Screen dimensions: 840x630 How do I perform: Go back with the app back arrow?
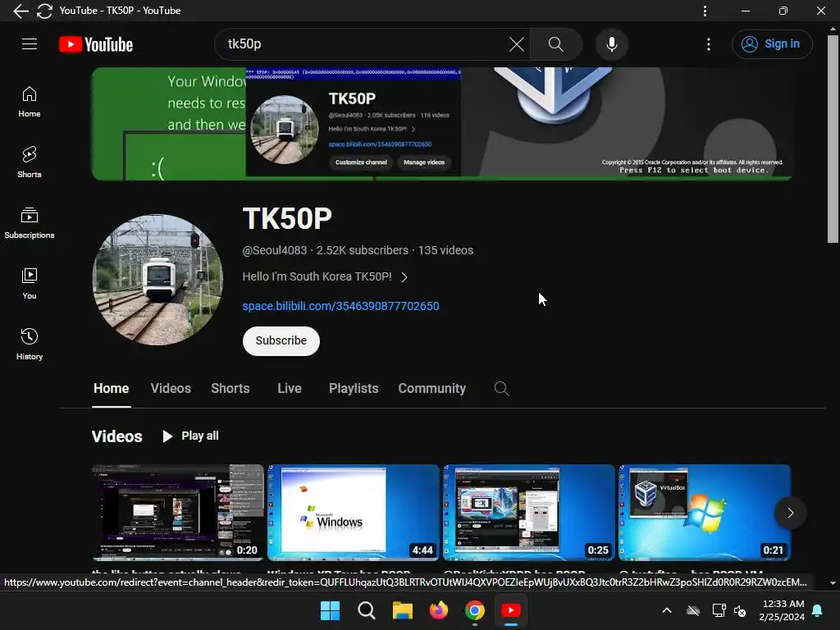(21, 11)
